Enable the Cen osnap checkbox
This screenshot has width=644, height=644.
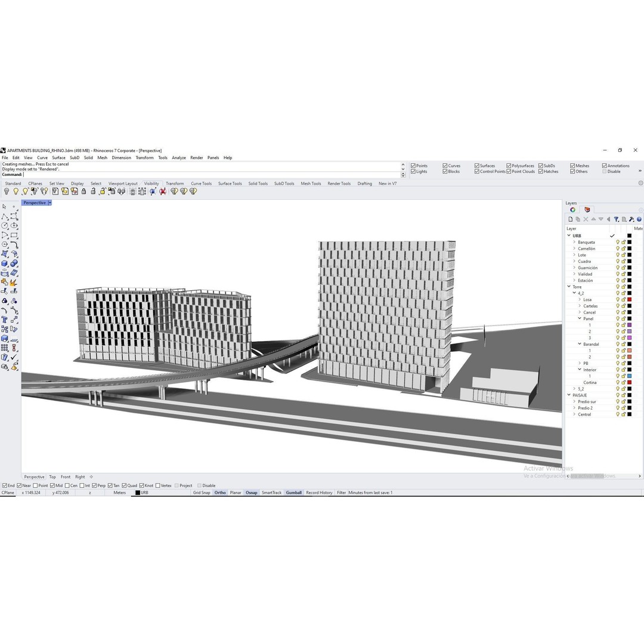coord(67,485)
